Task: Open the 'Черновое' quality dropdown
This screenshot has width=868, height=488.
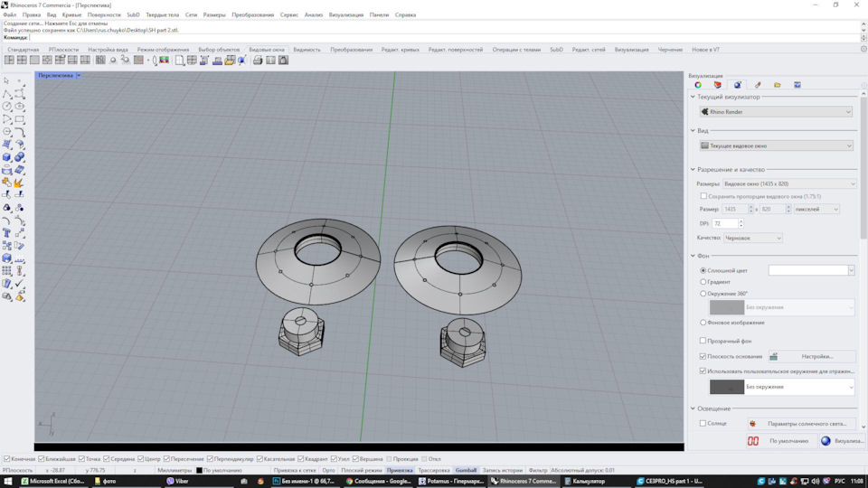Action: [753, 238]
